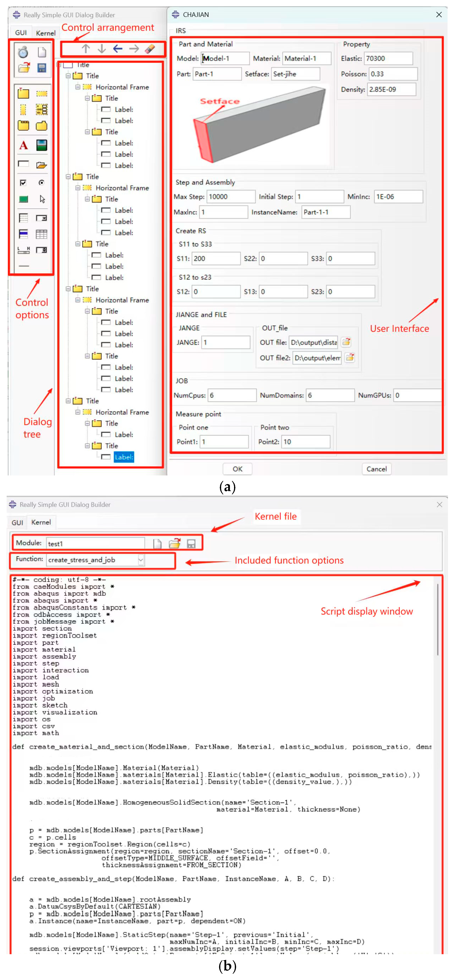454x980 pixels.
Task: Add an image icon control
Action: point(41,145)
